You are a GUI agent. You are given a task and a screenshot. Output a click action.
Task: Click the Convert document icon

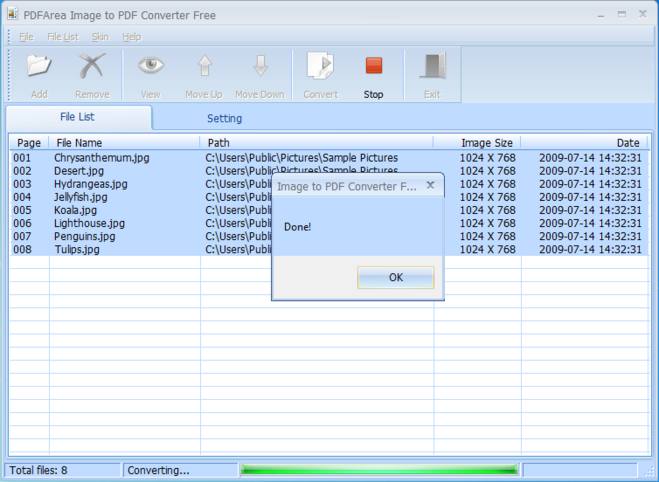click(x=320, y=66)
